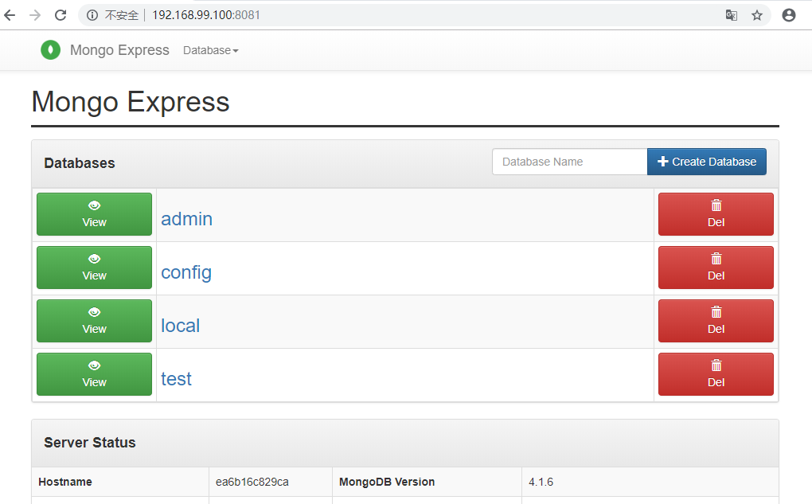Click the green Mongo Express leaf logo
Viewport: 812px width, 504px height.
click(51, 50)
